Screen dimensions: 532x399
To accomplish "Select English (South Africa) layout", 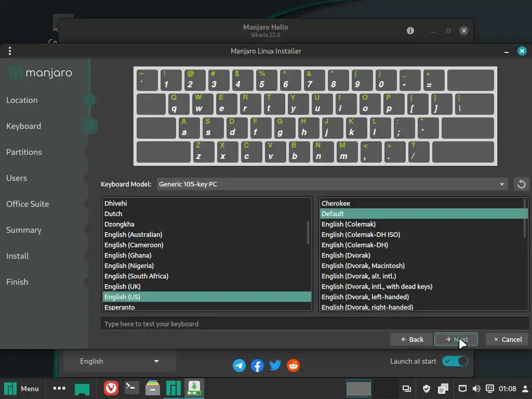I will [207, 276].
